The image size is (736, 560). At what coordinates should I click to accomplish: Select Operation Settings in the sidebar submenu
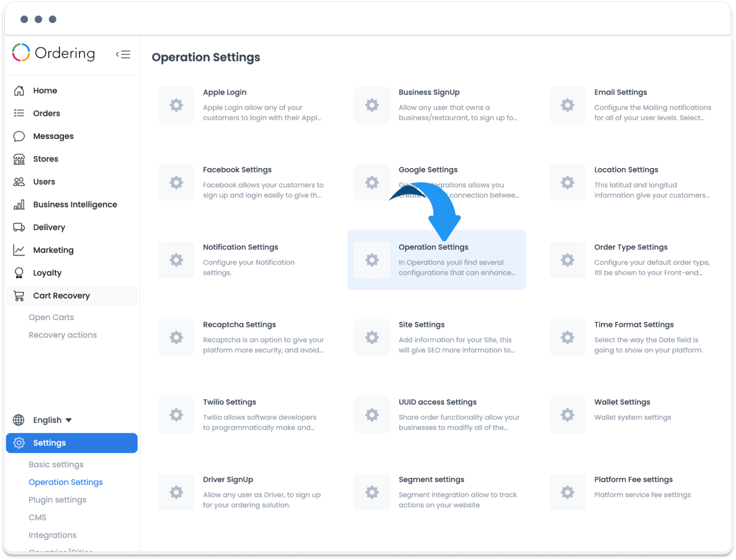pyautogui.click(x=66, y=482)
